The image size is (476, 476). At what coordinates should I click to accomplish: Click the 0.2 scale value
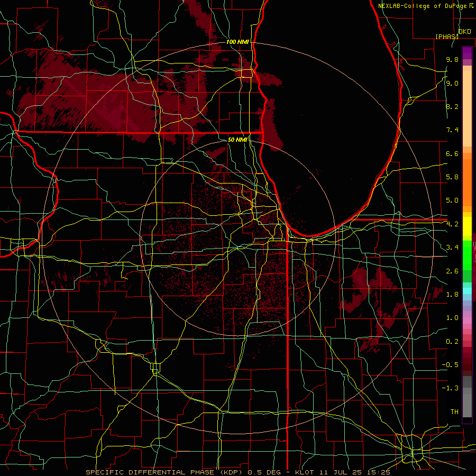(452, 341)
